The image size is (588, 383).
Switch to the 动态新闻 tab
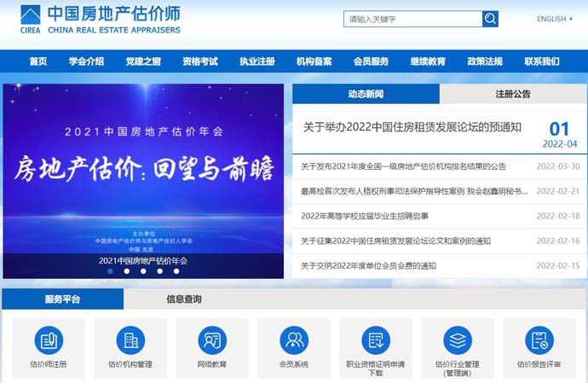pyautogui.click(x=366, y=94)
